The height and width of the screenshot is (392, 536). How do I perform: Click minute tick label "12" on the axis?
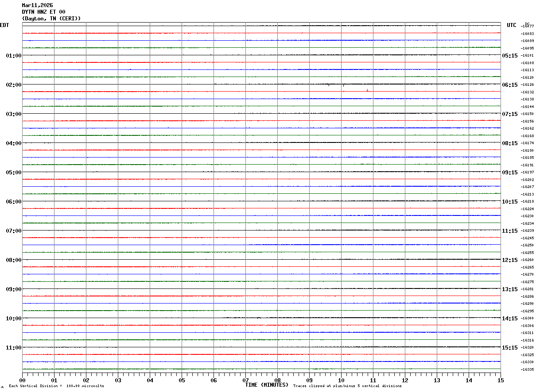[x=405, y=380]
